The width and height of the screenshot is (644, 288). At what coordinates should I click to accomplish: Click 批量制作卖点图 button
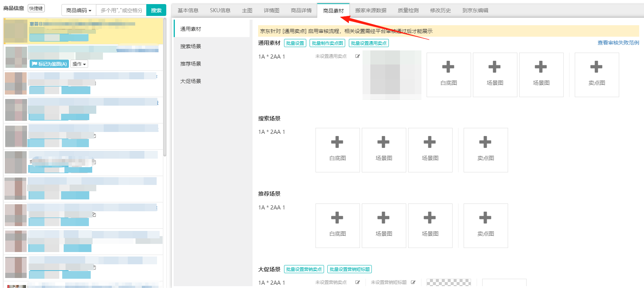coord(327,43)
